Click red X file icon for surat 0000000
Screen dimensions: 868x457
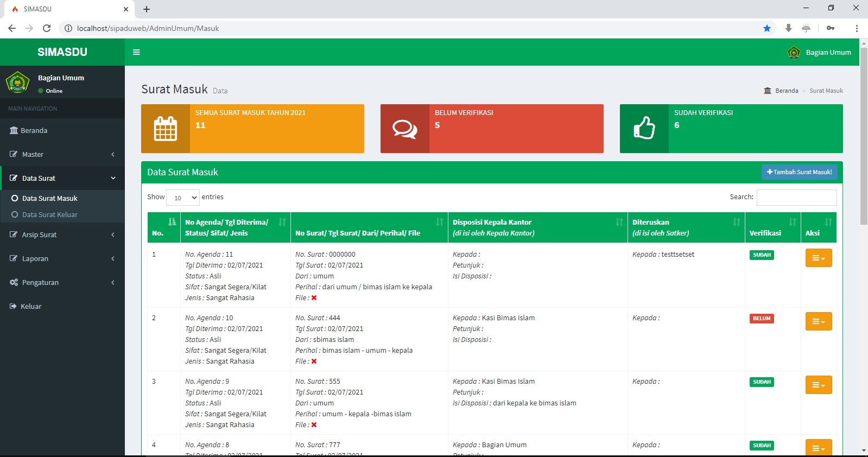tap(314, 297)
